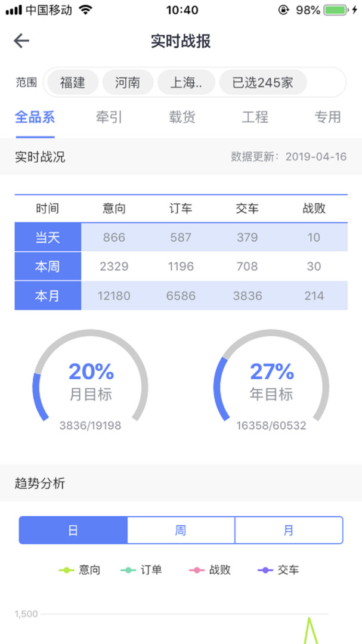
Task: Select the 日 trend period
Action: [73, 530]
